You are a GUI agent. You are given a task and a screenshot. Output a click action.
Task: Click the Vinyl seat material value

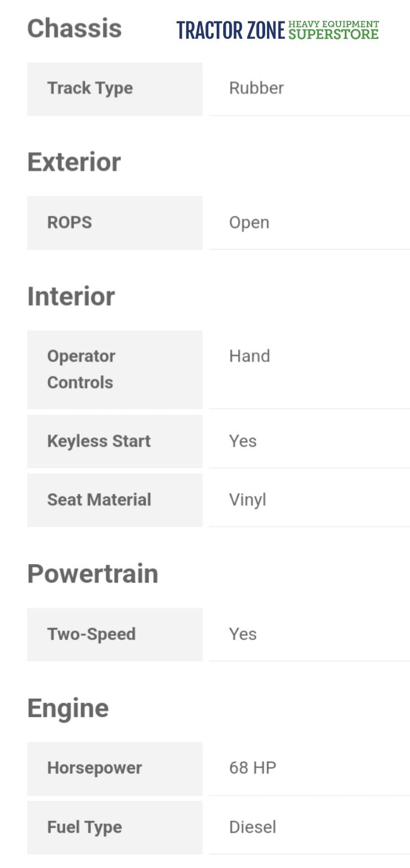pos(247,500)
